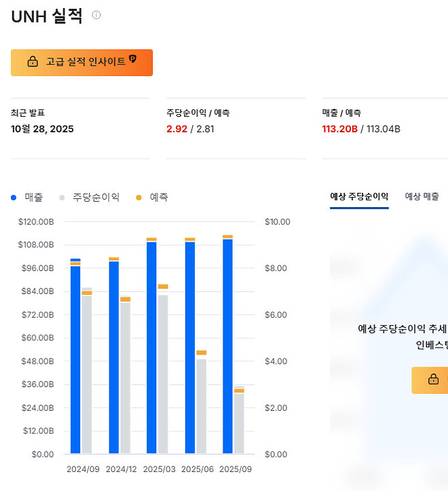Select the $120.00B axis label

(36, 221)
